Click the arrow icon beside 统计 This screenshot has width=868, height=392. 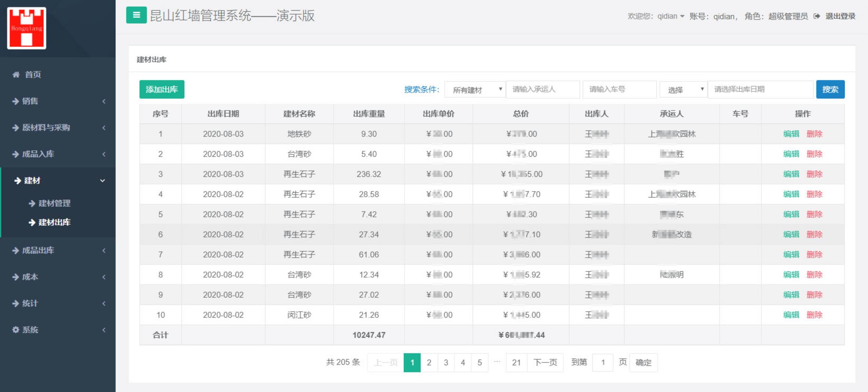point(16,303)
